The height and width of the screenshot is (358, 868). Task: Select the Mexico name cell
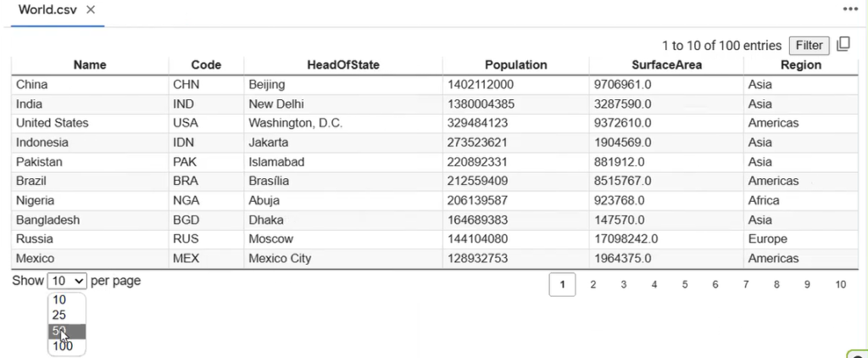coord(90,259)
